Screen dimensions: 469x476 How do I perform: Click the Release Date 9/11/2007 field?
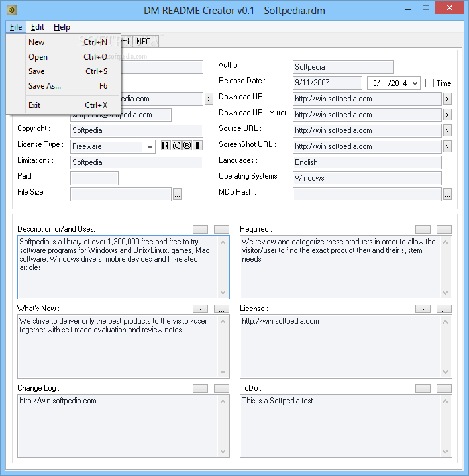click(x=327, y=83)
